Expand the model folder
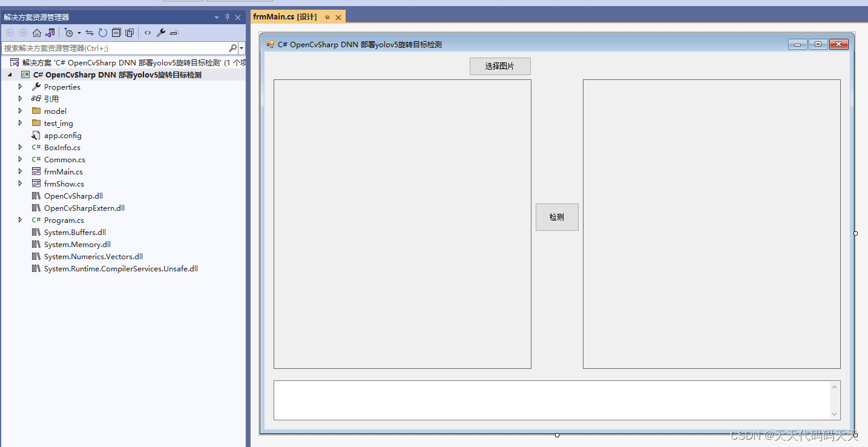Screen dimensions: 868x447 coord(20,111)
